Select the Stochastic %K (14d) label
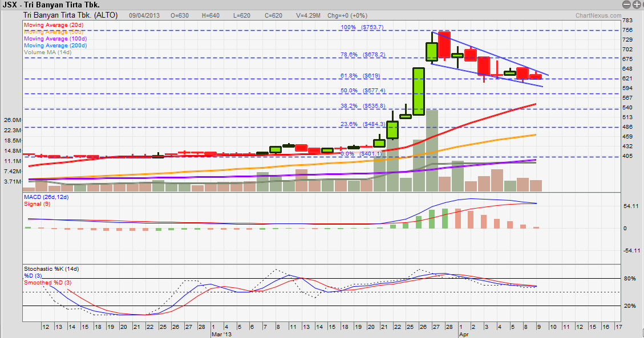The height and width of the screenshot is (338, 644). [51, 268]
